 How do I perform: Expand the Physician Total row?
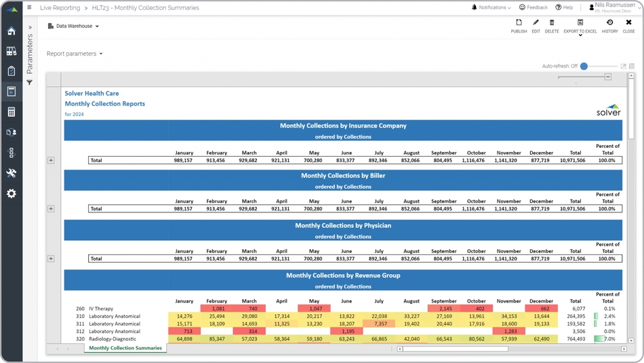pos(51,259)
